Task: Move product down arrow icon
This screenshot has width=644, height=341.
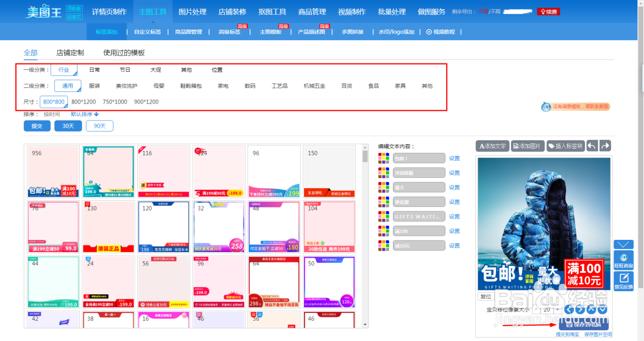Action: click(x=603, y=309)
